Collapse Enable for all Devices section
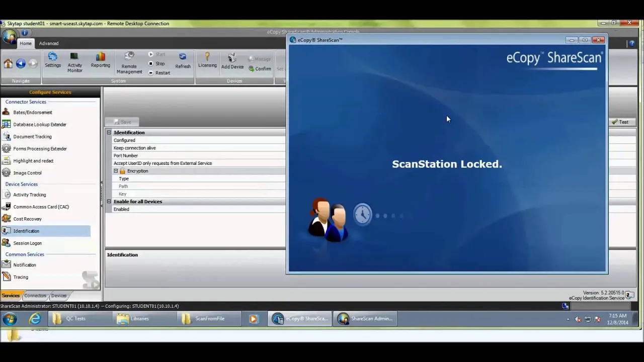644x362 pixels. click(109, 202)
